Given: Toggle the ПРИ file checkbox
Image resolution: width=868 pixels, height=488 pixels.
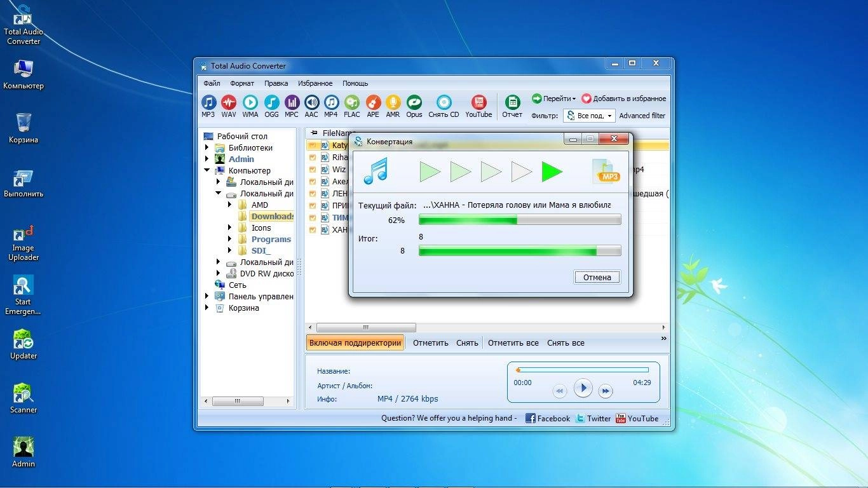Looking at the screenshot, I should click(313, 206).
